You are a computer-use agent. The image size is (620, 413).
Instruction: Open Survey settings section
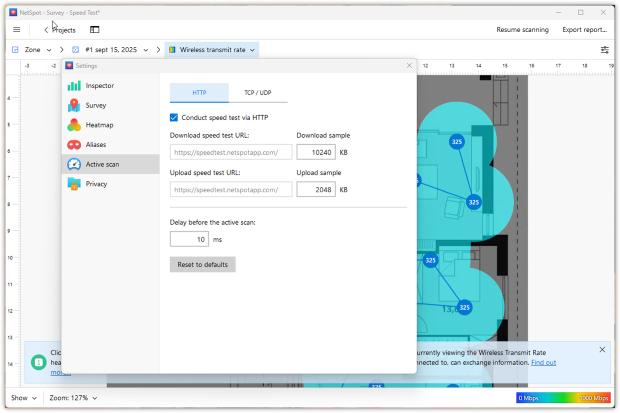click(x=96, y=105)
